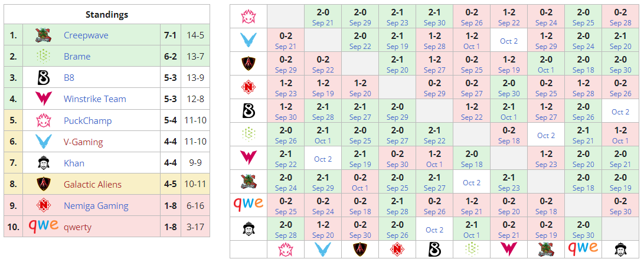The width and height of the screenshot is (644, 262).
Task: Open the V-Gaming team page link
Action: click(83, 142)
